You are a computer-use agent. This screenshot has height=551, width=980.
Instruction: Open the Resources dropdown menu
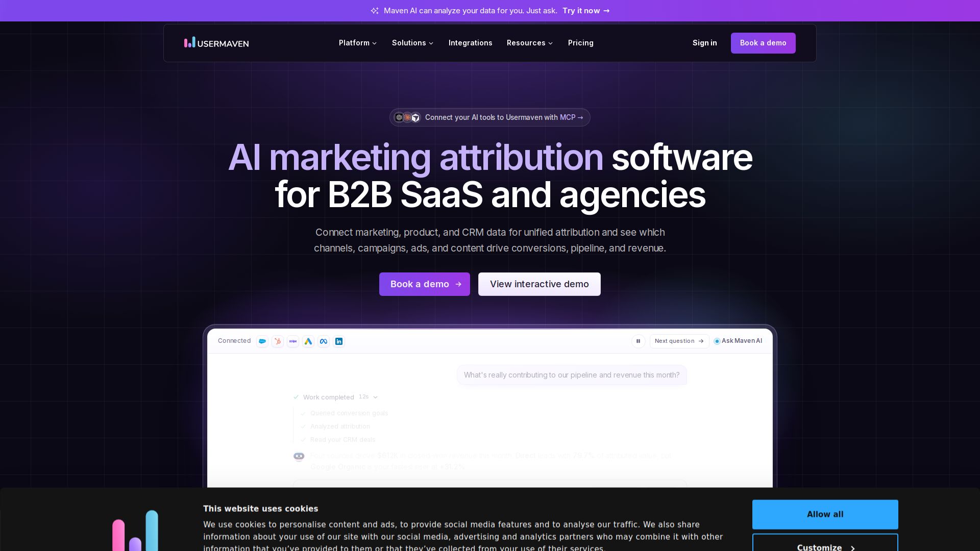point(530,43)
